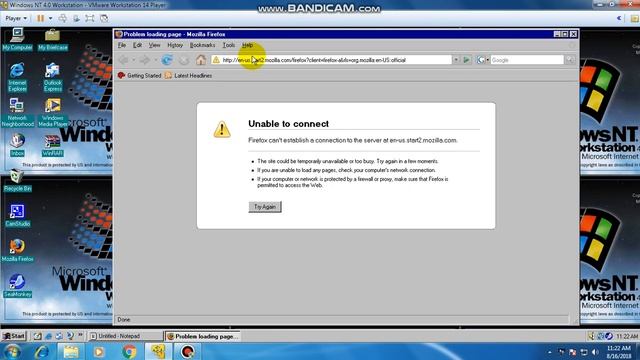The width and height of the screenshot is (640, 360).
Task: Click Bandicam recorder taskbar icon
Action: (x=187, y=351)
